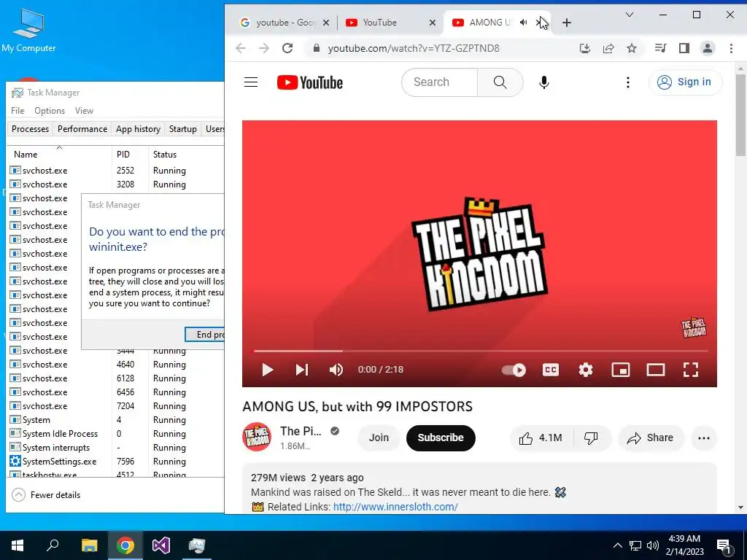
Task: Open video player settings gear
Action: tap(586, 370)
